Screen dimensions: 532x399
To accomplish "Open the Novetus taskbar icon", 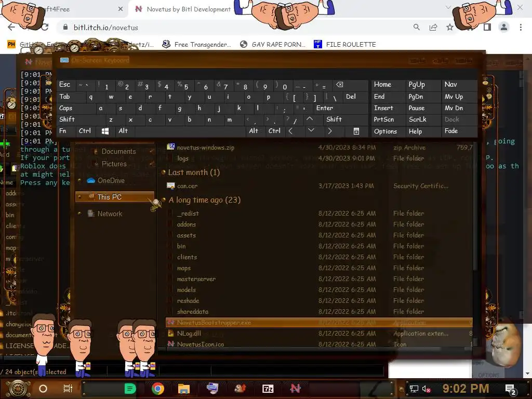I will (x=295, y=388).
